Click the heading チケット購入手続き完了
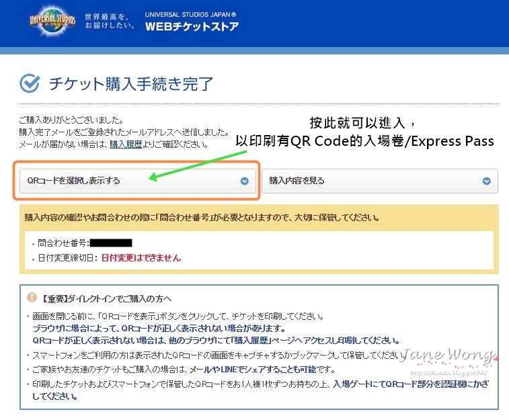Image resolution: width=509 pixels, height=420 pixels. click(x=131, y=84)
